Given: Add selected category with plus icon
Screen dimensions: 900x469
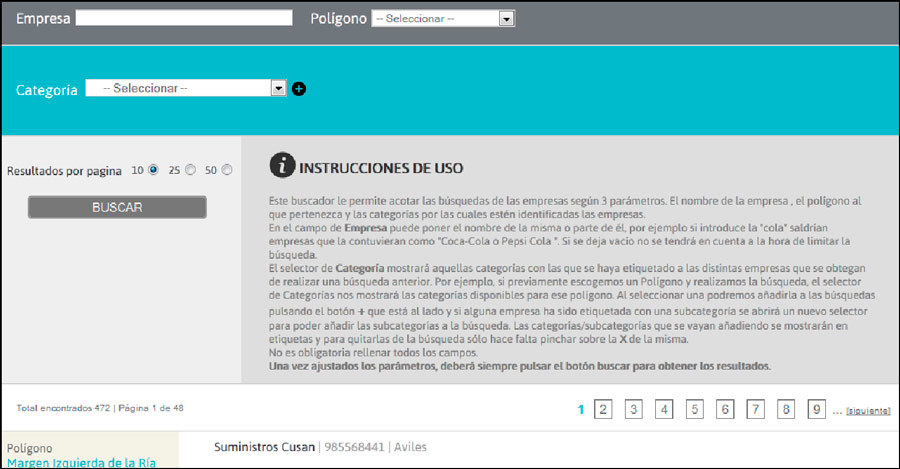Looking at the screenshot, I should [298, 89].
